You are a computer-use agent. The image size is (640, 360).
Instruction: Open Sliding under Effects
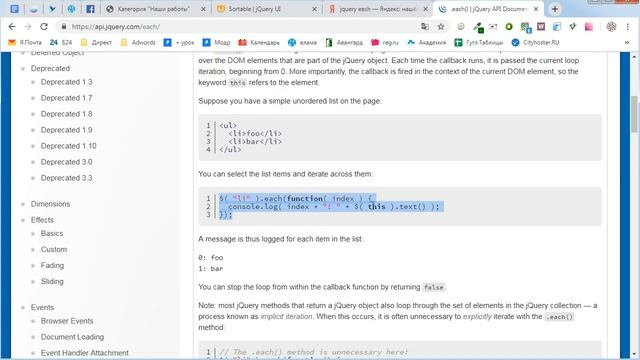click(x=52, y=281)
